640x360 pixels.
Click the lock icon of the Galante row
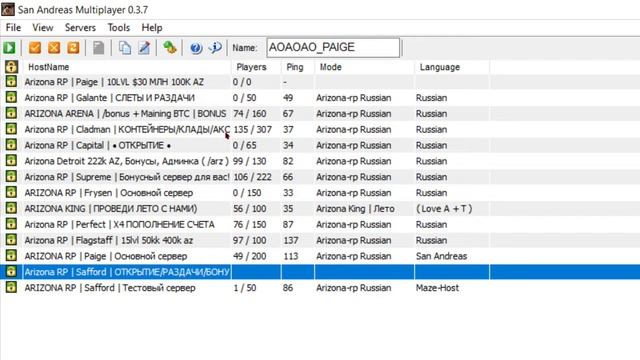point(11,98)
